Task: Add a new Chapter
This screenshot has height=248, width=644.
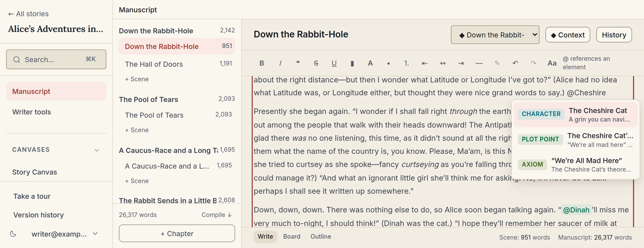Action: 177,233
